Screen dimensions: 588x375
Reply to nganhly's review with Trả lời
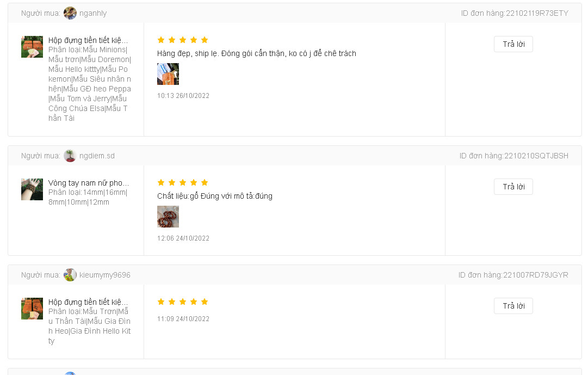click(x=513, y=44)
